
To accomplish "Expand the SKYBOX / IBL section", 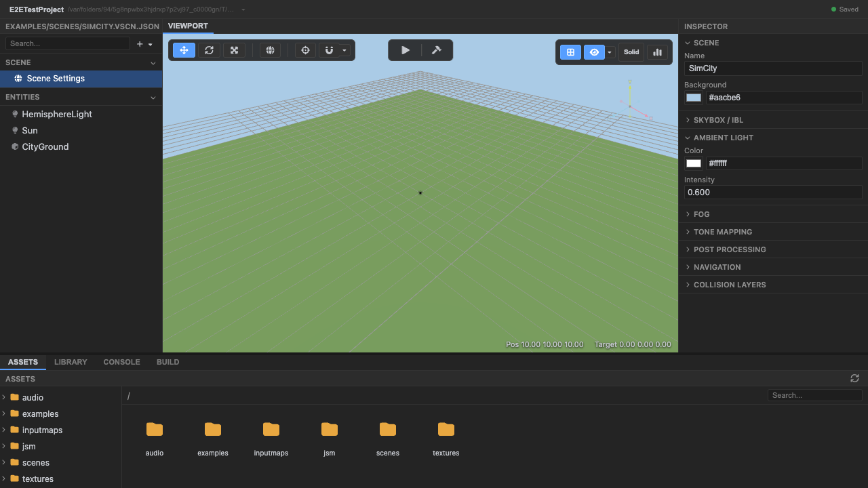I will [x=773, y=120].
